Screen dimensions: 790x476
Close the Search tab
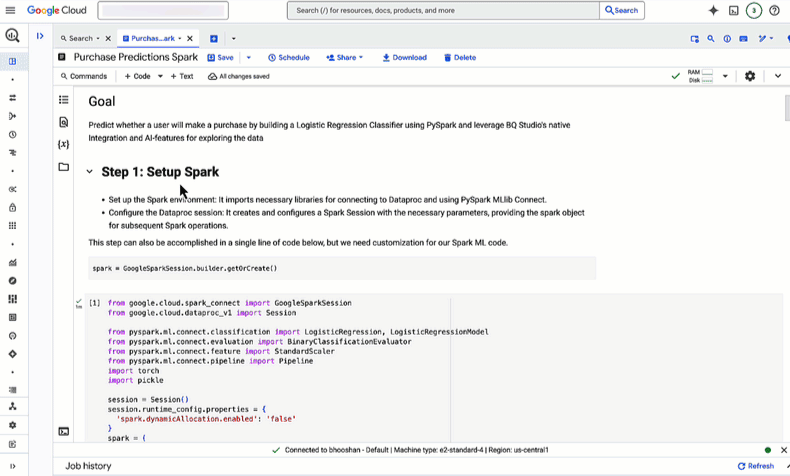108,39
